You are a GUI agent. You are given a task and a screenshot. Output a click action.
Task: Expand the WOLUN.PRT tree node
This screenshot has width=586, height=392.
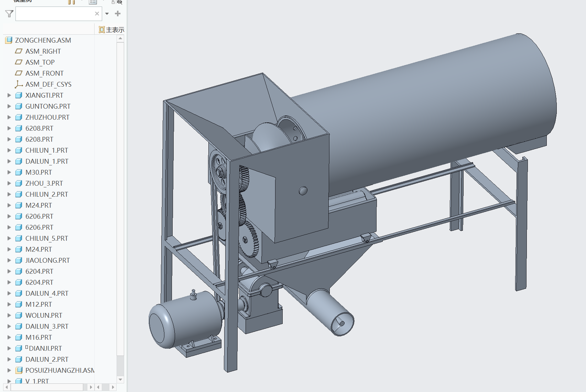pos(9,315)
